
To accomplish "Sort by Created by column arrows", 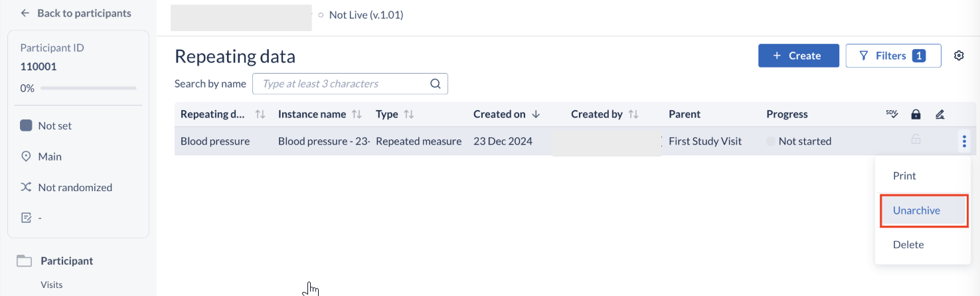I will (x=633, y=114).
